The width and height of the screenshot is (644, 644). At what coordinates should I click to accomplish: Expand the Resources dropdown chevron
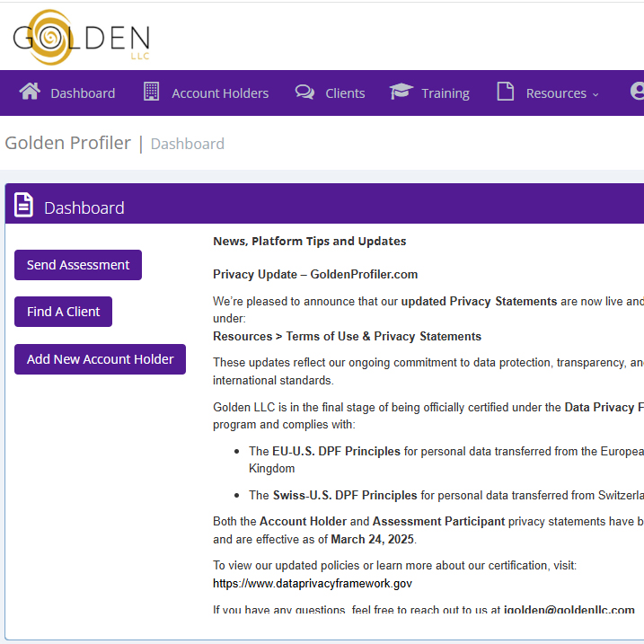pos(595,95)
